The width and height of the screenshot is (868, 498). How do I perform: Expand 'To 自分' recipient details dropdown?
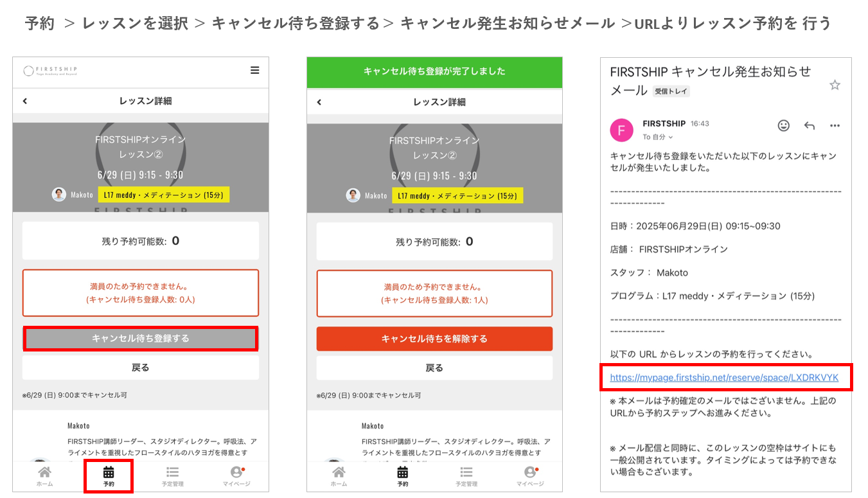point(658,137)
